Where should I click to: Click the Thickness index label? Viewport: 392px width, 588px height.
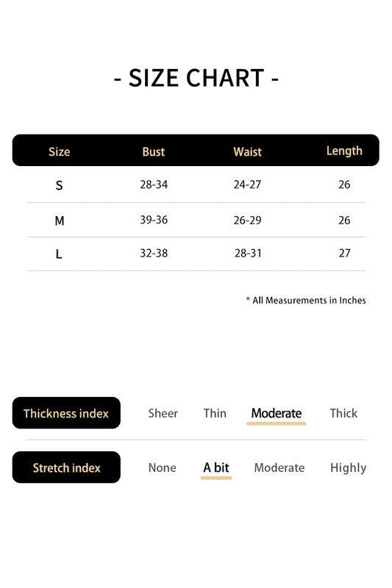coord(66,413)
